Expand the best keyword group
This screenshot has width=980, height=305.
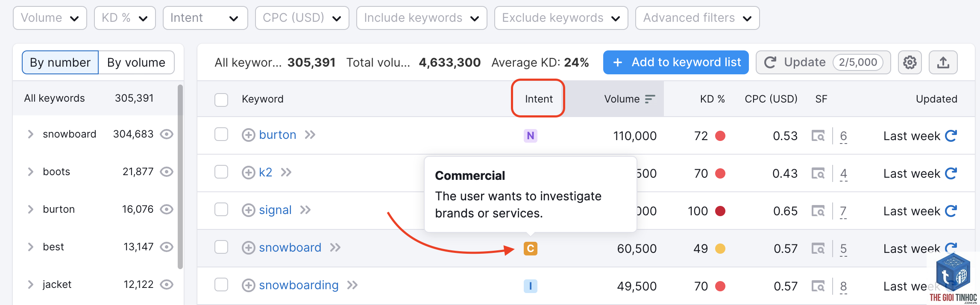(x=30, y=247)
